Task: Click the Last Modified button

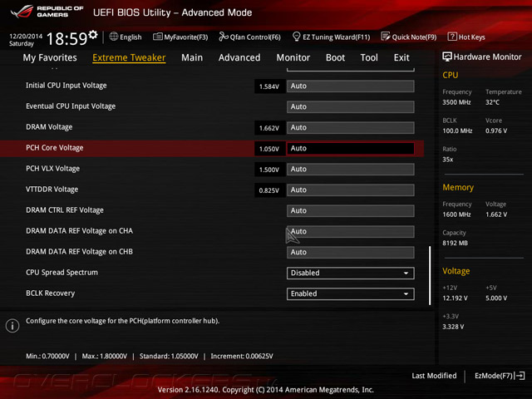Action: 434,376
